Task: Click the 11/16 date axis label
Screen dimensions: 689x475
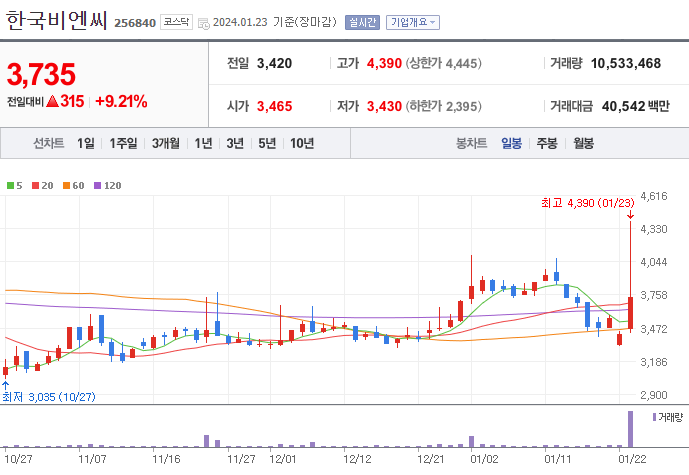Action: pyautogui.click(x=166, y=460)
